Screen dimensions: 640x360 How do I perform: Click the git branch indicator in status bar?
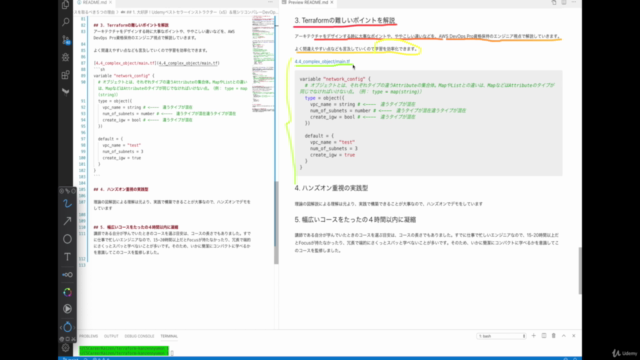(x=72, y=358)
